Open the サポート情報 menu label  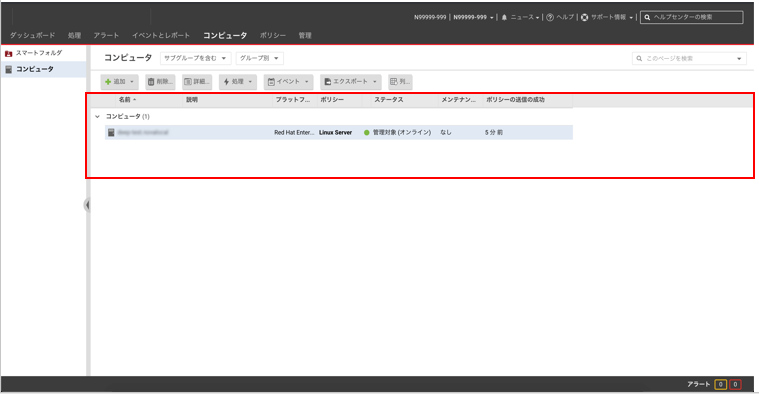coord(608,17)
